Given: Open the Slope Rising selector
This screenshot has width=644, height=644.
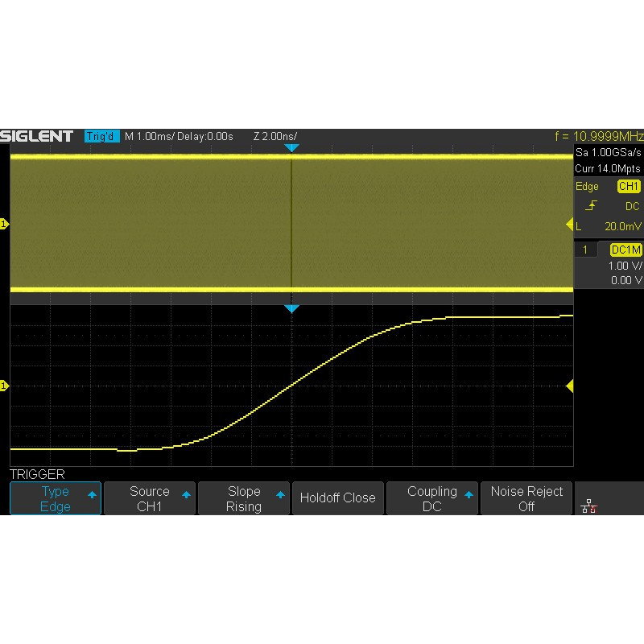Looking at the screenshot, I should (x=244, y=498).
